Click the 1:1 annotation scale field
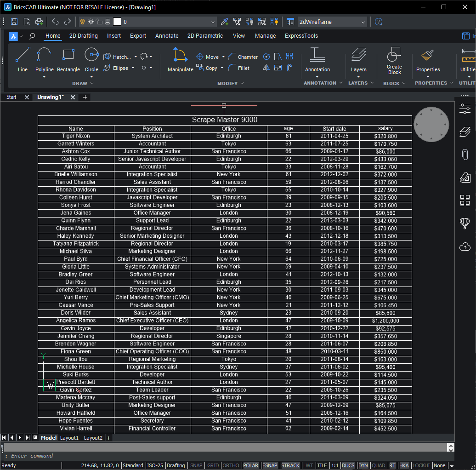Screen dimensions: 476x470 335,465
